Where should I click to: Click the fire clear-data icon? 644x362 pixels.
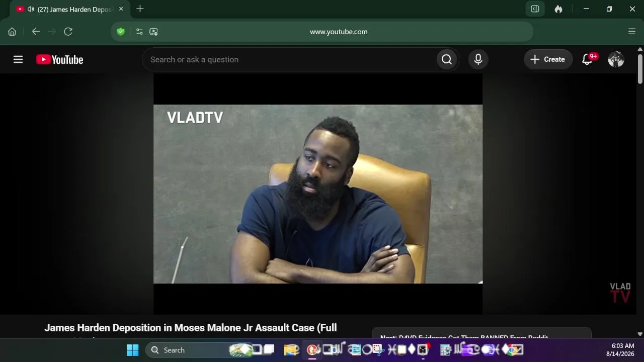click(558, 9)
